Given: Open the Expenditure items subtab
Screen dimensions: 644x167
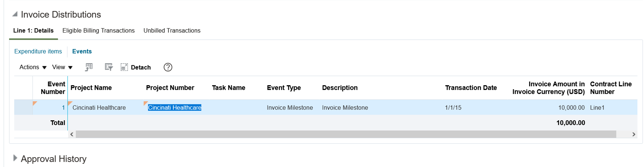Looking at the screenshot, I should 38,52.
